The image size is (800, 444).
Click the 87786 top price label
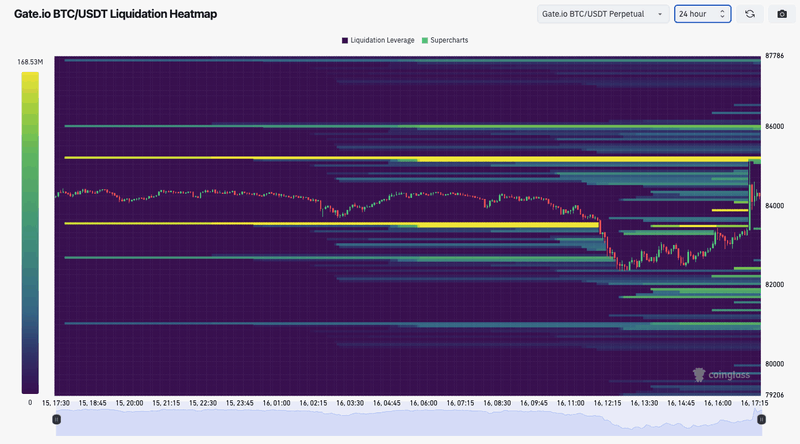tap(774, 56)
